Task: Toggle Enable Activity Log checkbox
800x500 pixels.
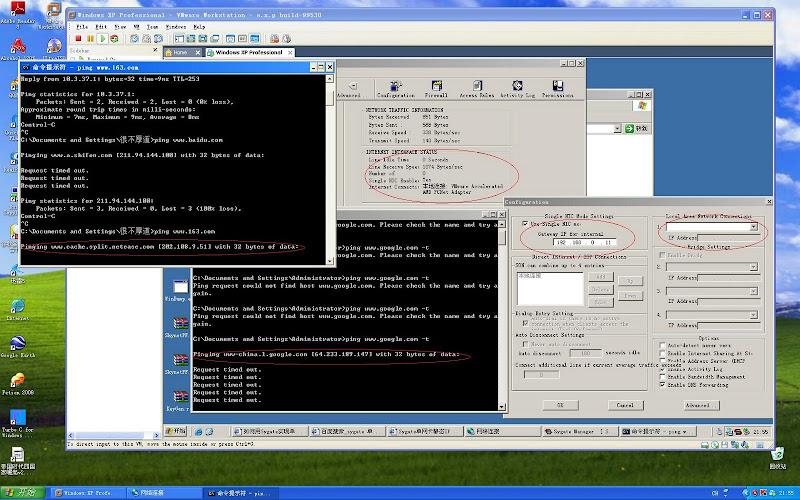Action: 662,369
